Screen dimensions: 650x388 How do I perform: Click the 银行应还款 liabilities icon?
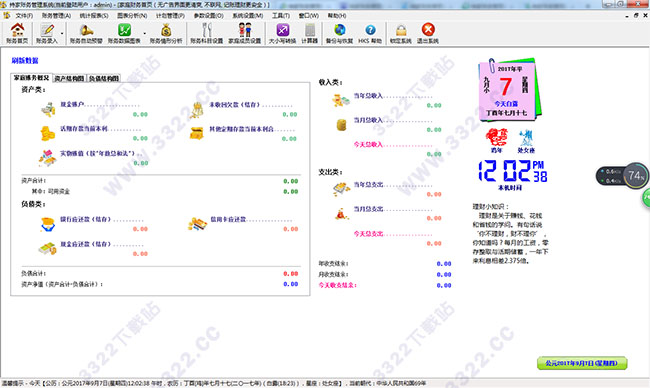point(48,224)
